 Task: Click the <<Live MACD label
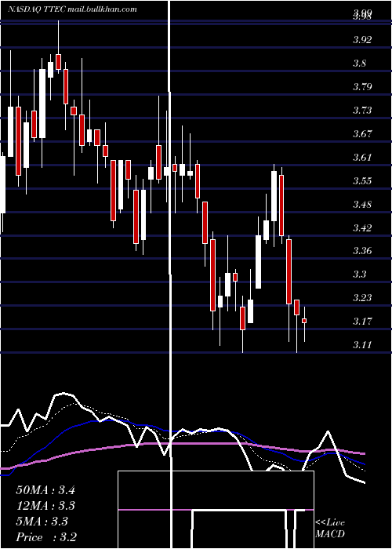(330, 528)
